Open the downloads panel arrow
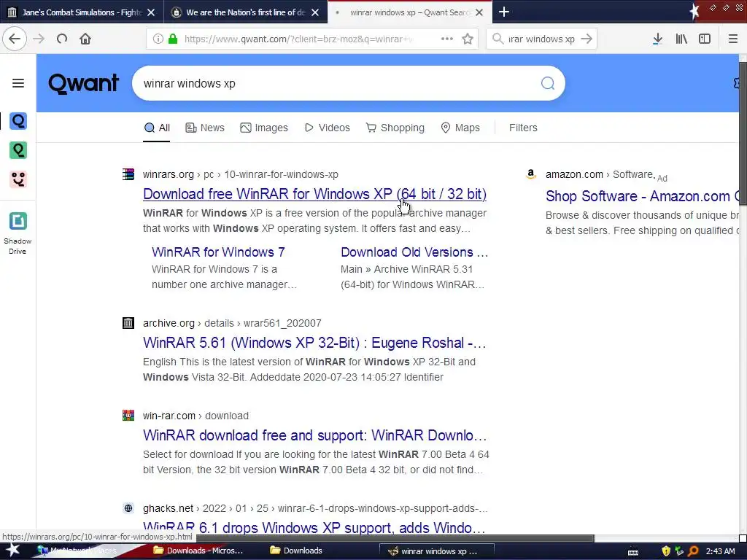This screenshot has width=747, height=560. 657,39
